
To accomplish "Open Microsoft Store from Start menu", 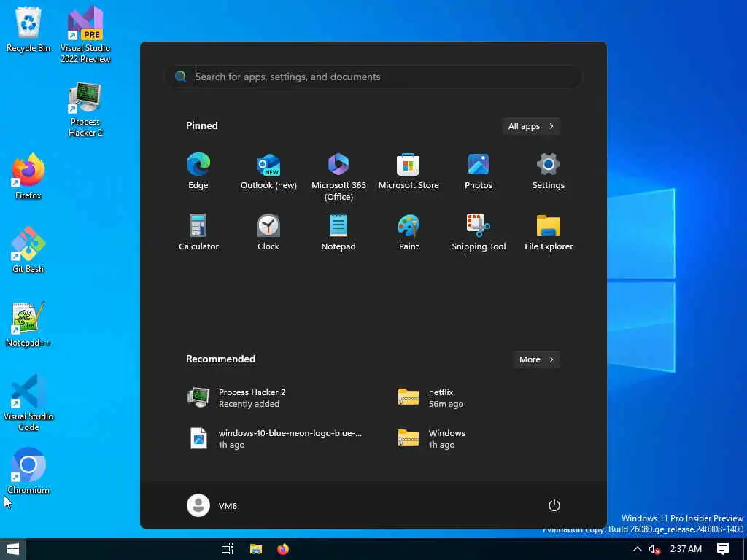I will pos(409,171).
